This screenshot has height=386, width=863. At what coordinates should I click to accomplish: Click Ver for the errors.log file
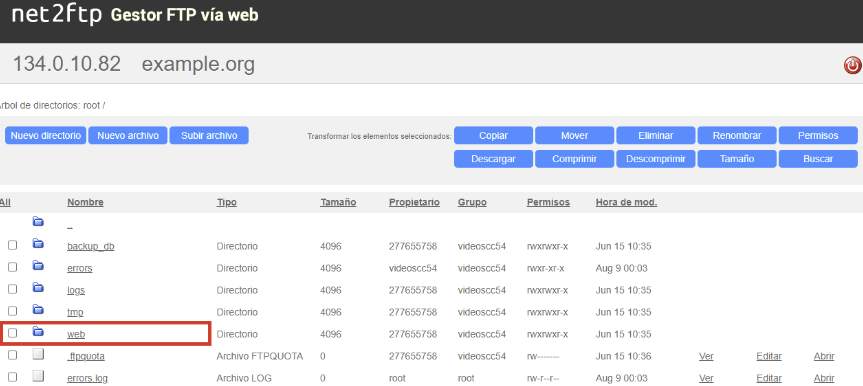[706, 378]
